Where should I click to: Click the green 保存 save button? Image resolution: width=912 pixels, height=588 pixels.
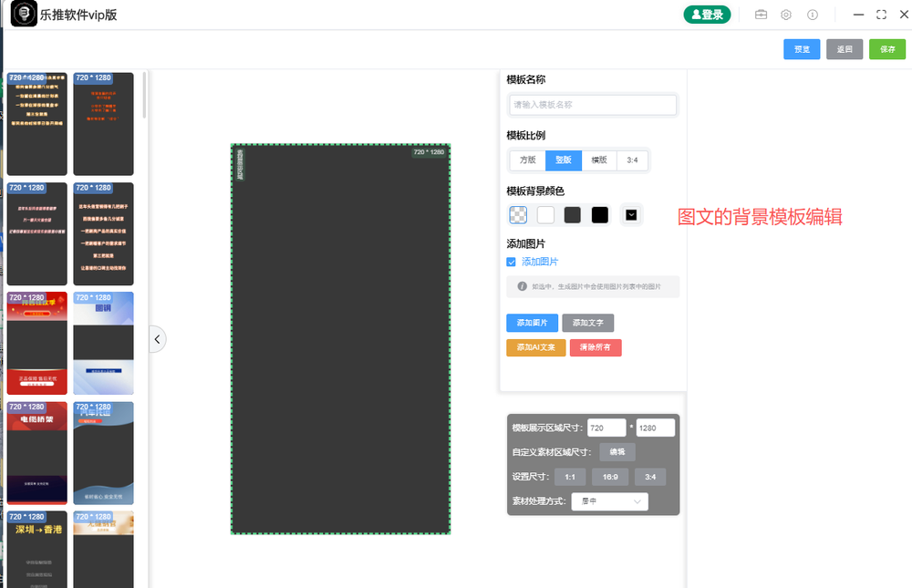click(x=886, y=48)
